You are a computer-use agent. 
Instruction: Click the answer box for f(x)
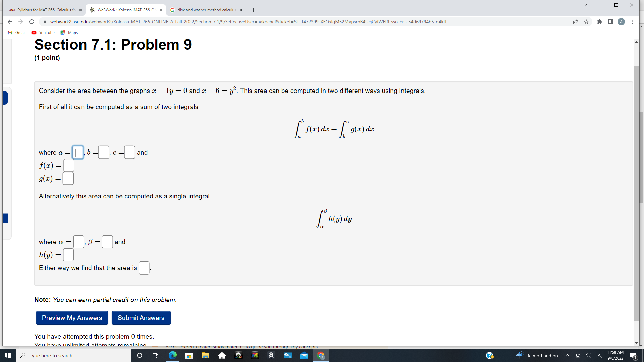coord(68,165)
